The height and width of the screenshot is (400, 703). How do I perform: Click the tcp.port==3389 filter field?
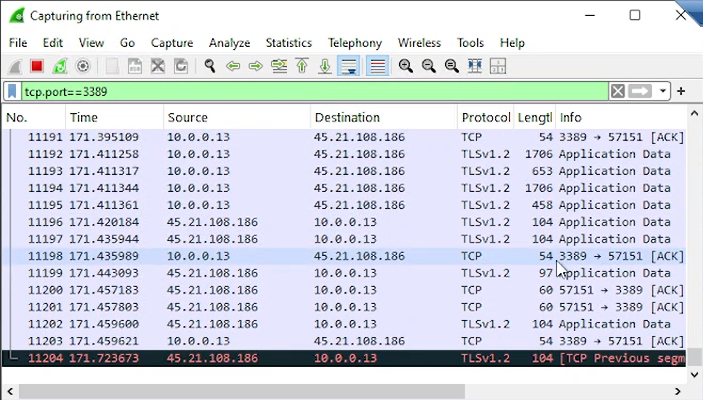pyautogui.click(x=314, y=91)
